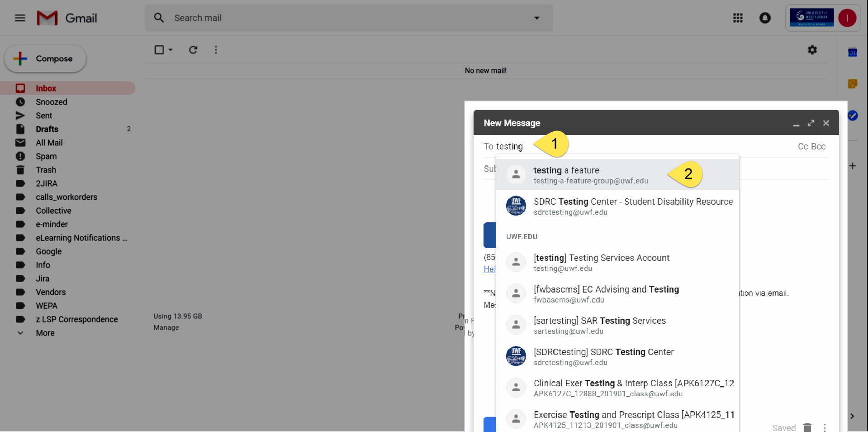868x432 pixels.
Task: Toggle the select all checkbox
Action: pos(159,50)
